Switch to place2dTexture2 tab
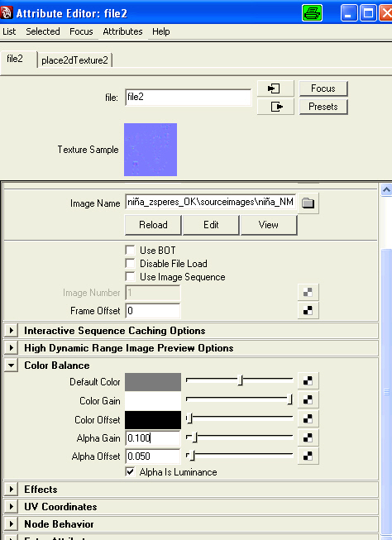 coord(74,60)
